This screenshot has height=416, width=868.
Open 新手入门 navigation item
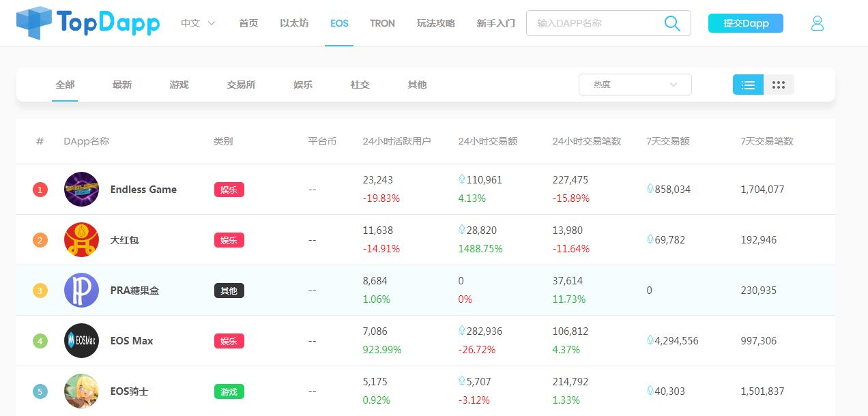coord(496,23)
